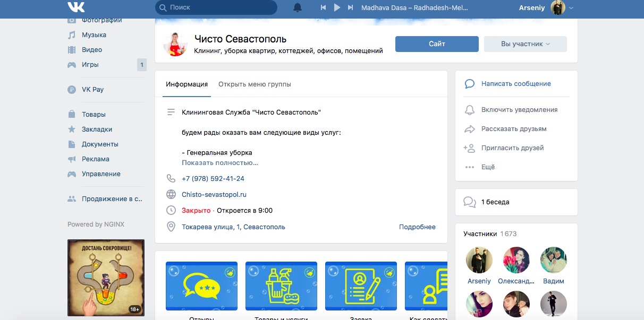The width and height of the screenshot is (644, 320).
Task: Click the Закладки star icon
Action: (72, 129)
